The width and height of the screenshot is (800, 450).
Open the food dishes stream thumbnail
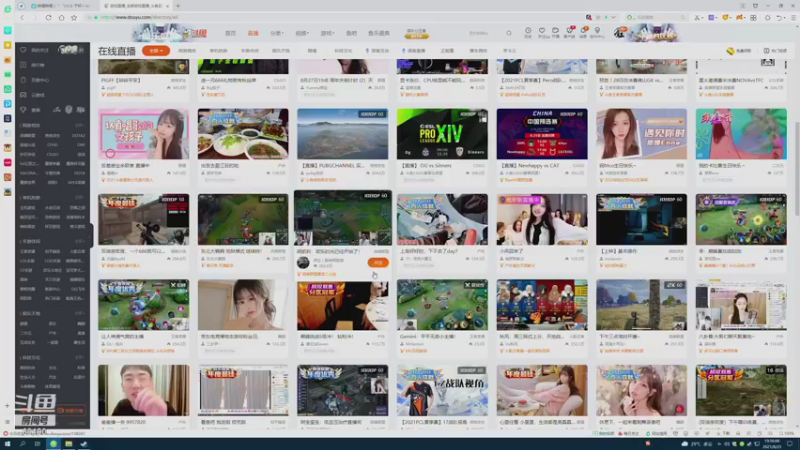(243, 134)
